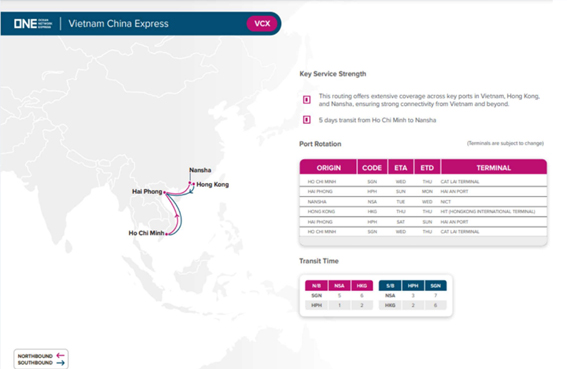Image resolution: width=567 pixels, height=369 pixels.
Task: Select the ORIGIN column header
Action: (328, 167)
